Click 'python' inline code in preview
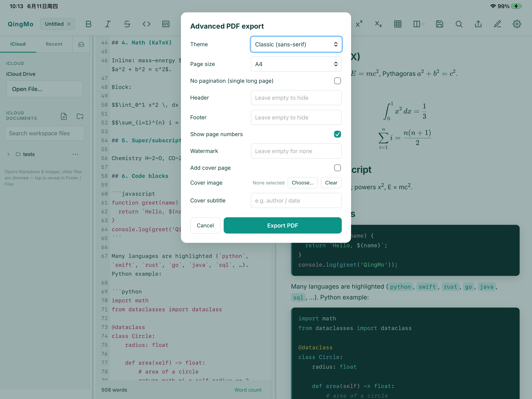Viewport: 532px width, 399px height. point(400,287)
